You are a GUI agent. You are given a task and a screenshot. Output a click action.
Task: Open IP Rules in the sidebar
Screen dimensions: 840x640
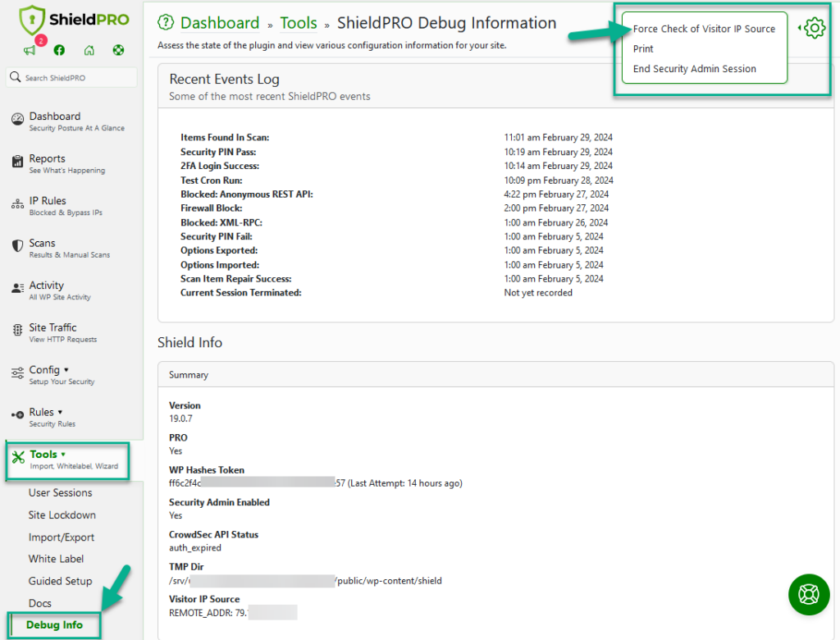point(48,201)
